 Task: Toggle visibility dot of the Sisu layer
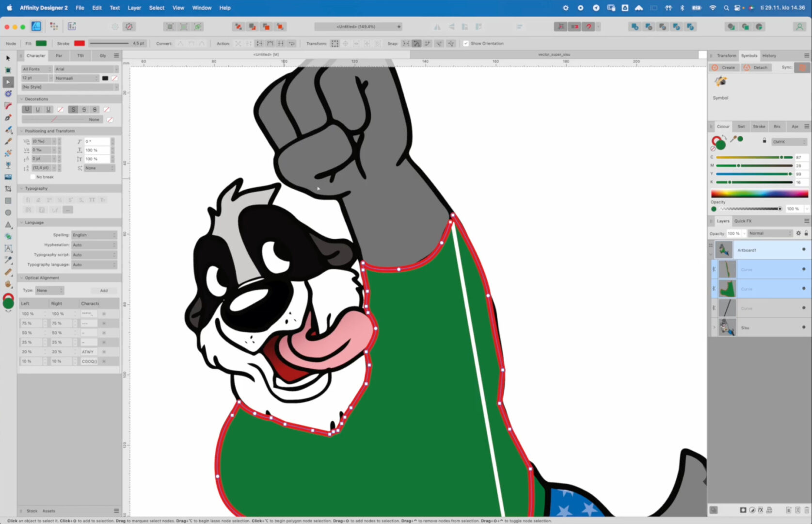pyautogui.click(x=804, y=327)
